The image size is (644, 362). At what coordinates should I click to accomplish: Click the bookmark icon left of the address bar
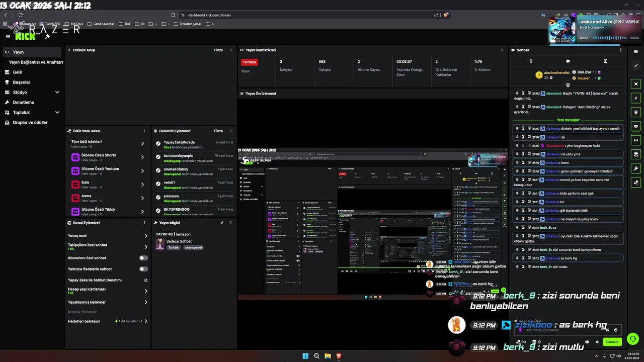(173, 15)
